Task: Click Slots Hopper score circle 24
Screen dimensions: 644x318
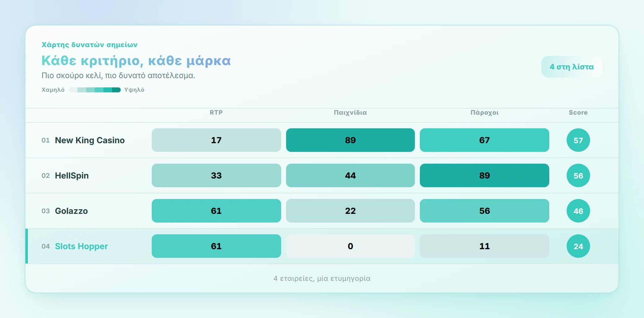Action: click(x=578, y=246)
